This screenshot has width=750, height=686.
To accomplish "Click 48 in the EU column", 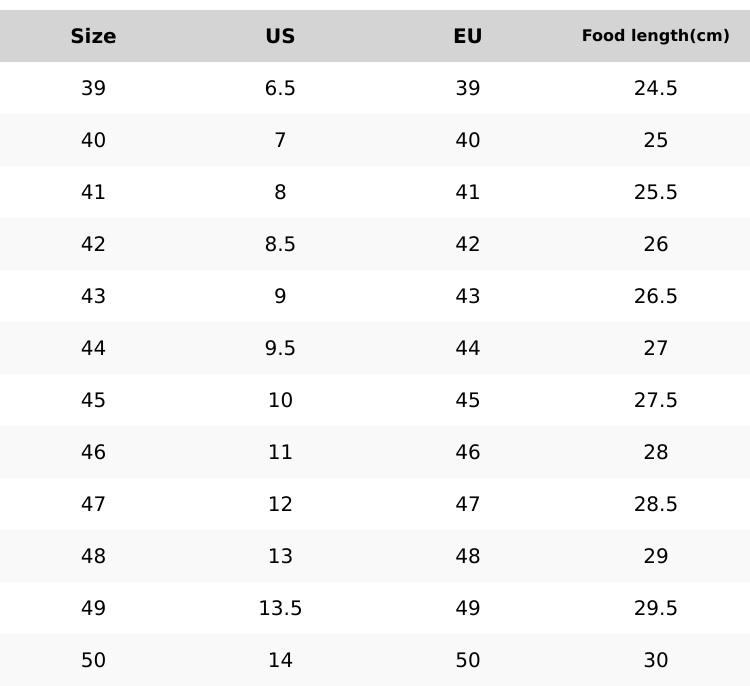I will (468, 556).
